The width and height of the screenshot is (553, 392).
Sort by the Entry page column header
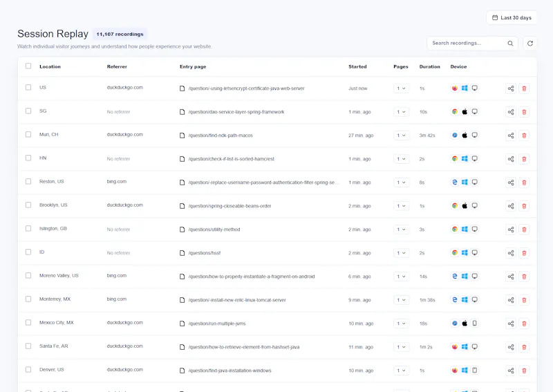coord(193,66)
